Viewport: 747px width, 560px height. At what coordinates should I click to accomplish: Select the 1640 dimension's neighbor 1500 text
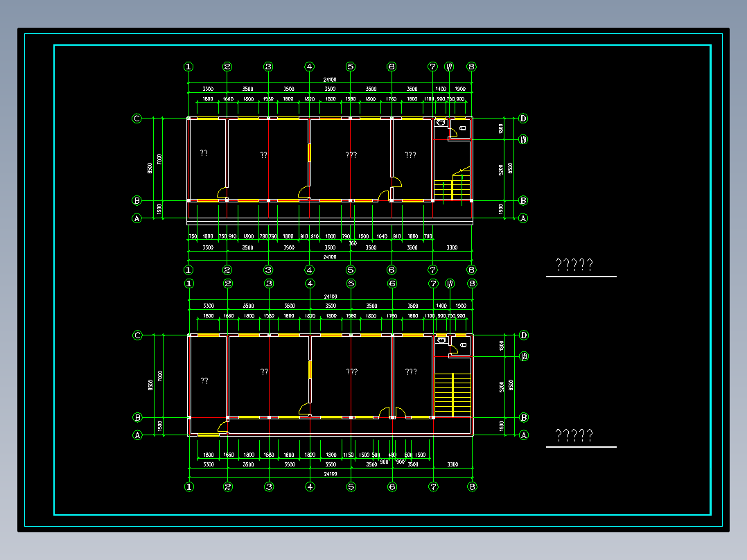click(364, 236)
